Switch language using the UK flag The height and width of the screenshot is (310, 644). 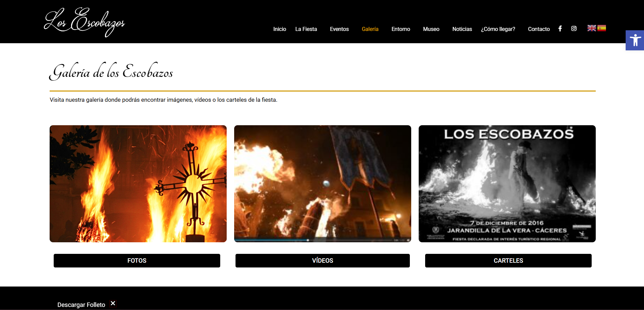[592, 28]
